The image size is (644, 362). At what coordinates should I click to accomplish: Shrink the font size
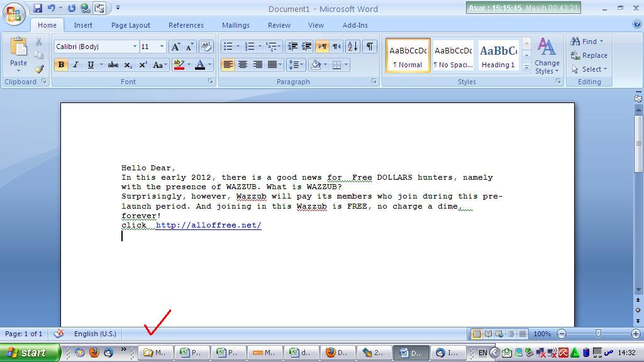189,47
